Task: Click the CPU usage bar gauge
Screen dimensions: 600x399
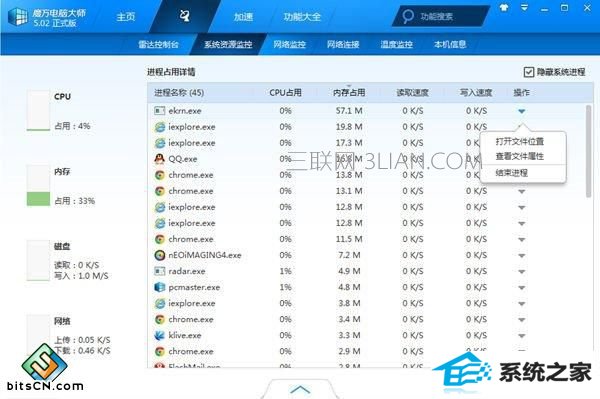Action: [38, 111]
